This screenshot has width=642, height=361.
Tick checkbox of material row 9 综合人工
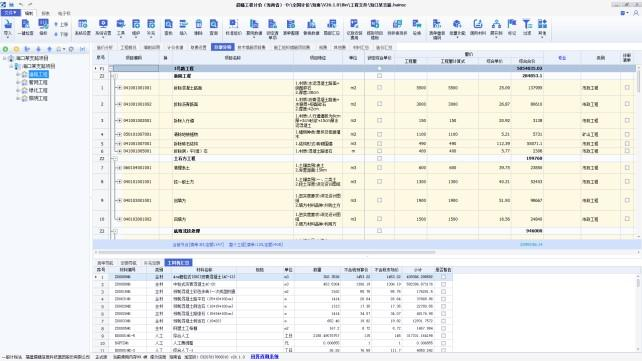coord(443,336)
